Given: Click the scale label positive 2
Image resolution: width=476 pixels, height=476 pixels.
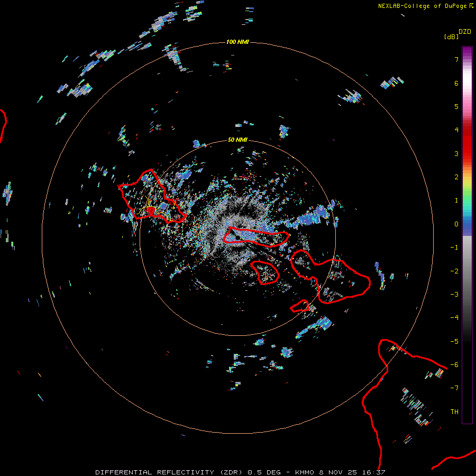Looking at the screenshot, I should click(x=456, y=177).
